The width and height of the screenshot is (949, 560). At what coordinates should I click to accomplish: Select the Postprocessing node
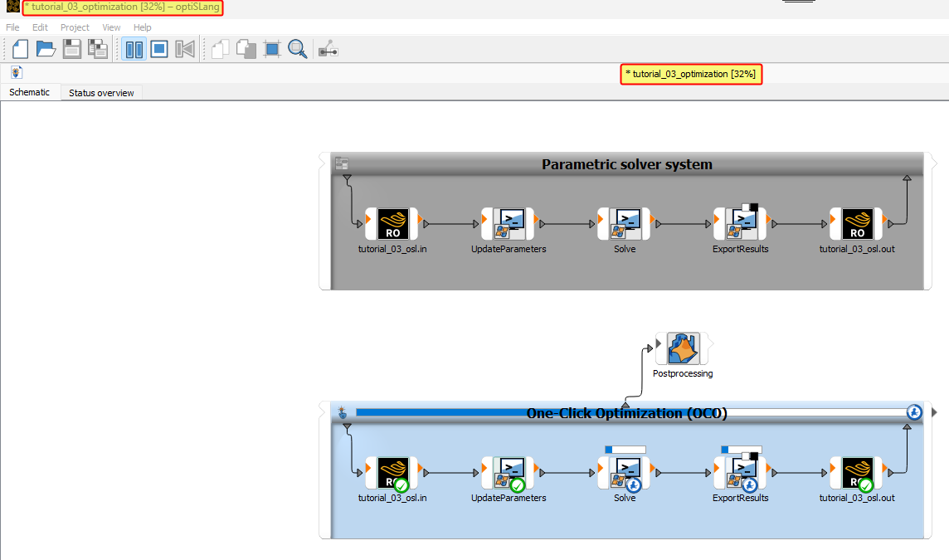click(684, 348)
